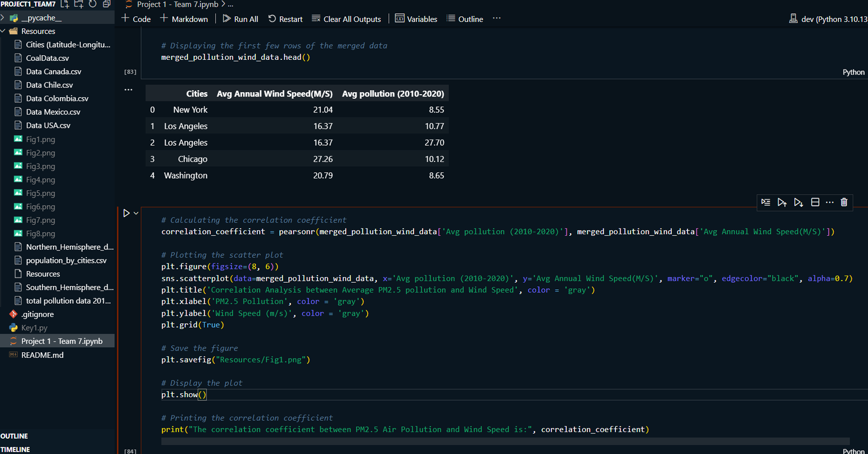This screenshot has height=454, width=868.
Task: Delete the current cell with trash icon
Action: (844, 202)
